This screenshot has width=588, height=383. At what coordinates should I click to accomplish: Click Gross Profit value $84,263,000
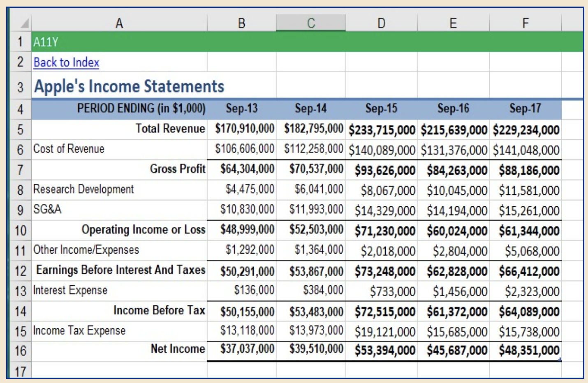[x=453, y=170]
